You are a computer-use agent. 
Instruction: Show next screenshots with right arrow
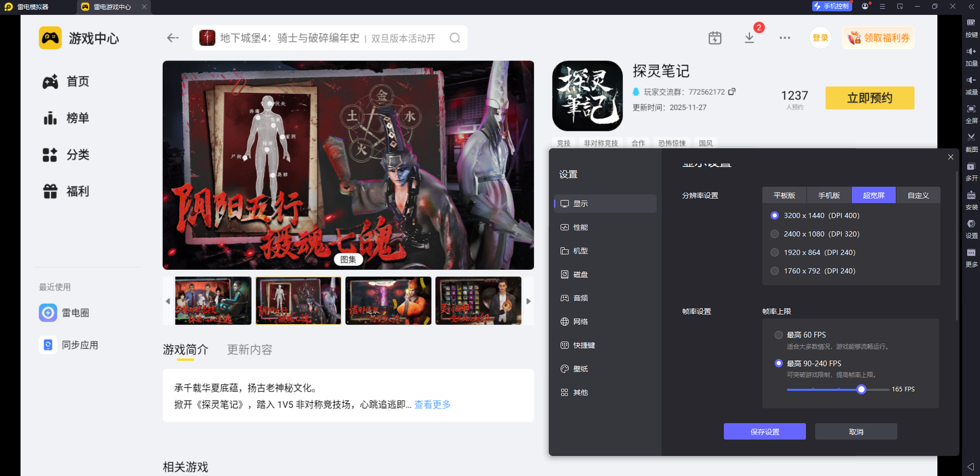[x=528, y=301]
